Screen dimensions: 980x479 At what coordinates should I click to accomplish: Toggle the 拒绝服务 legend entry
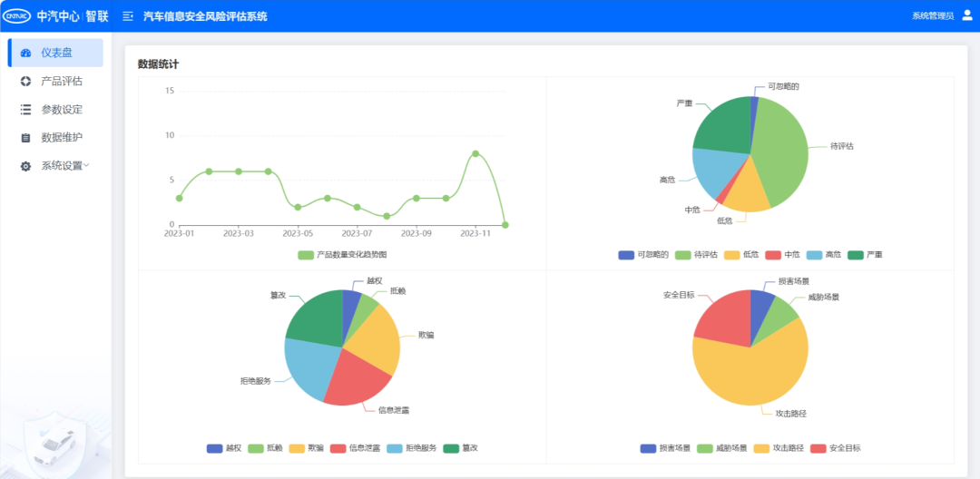pos(412,448)
